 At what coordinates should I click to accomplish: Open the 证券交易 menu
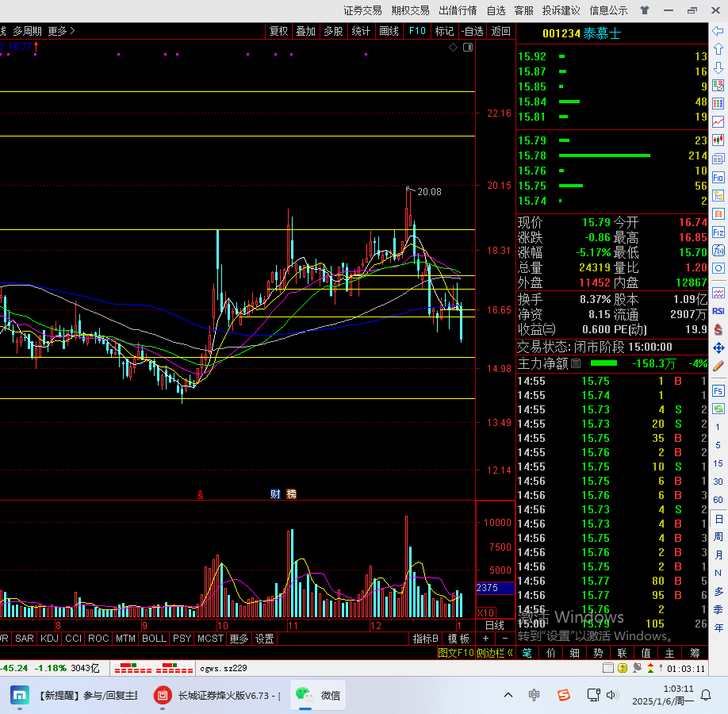pos(362,10)
